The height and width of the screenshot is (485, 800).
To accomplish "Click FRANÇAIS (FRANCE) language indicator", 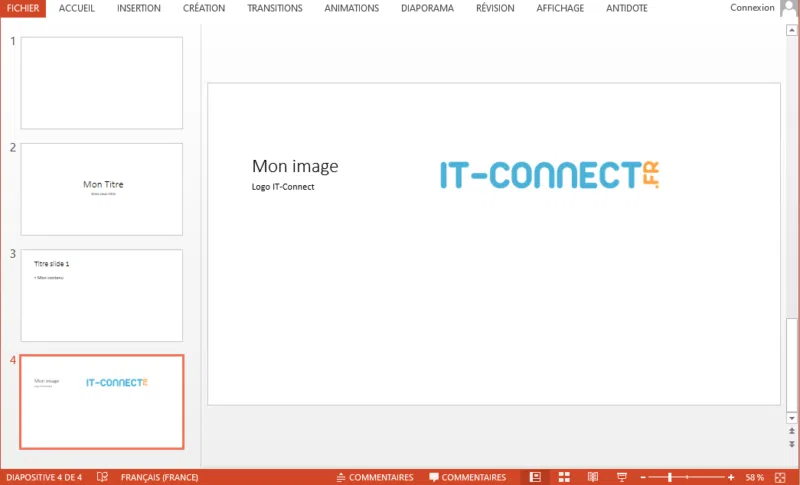I will click(159, 477).
